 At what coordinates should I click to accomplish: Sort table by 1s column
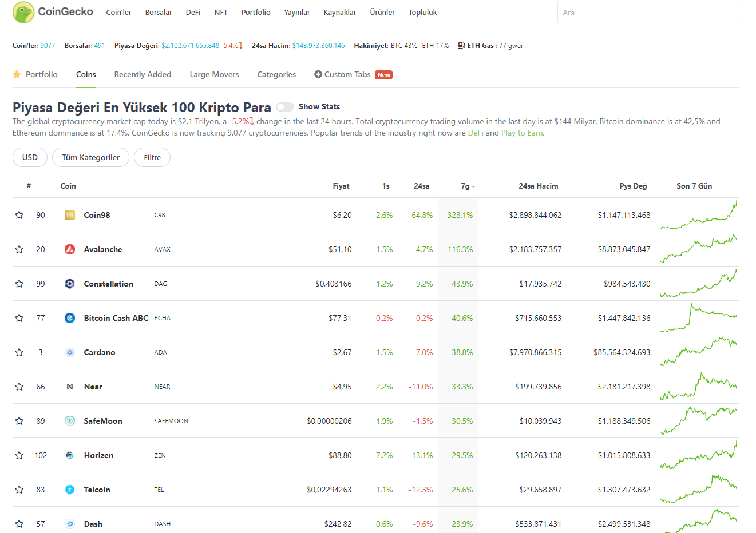(386, 186)
